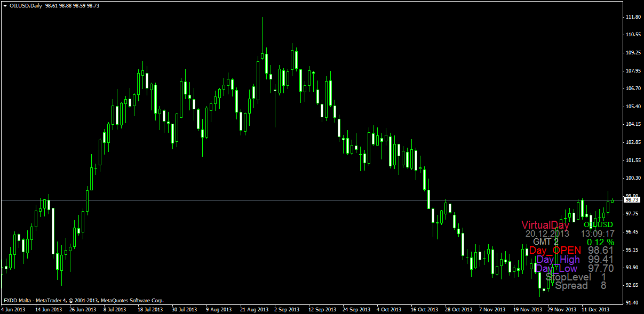644x314 pixels.
Task: Select the red Day_OPEN label
Action: 555,251
